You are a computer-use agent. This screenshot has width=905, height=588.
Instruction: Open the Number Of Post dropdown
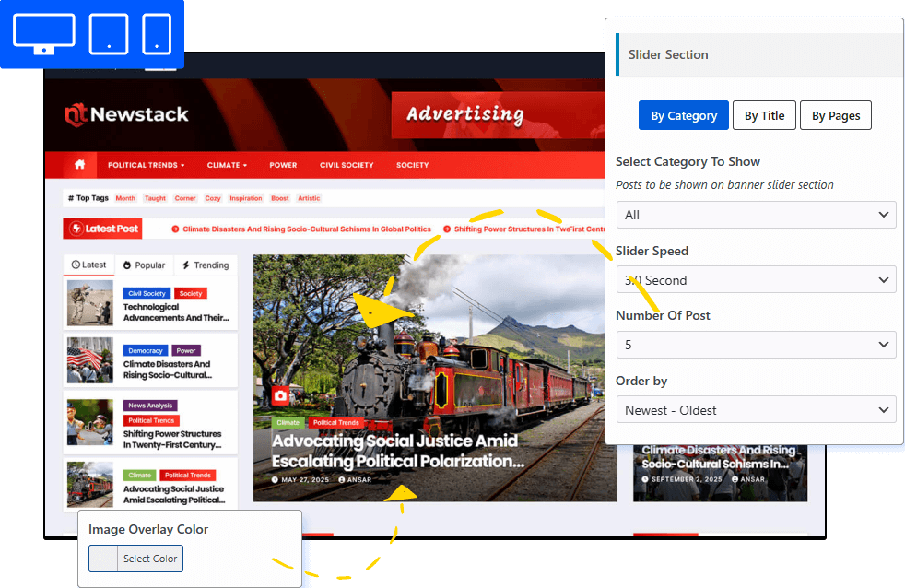[x=756, y=345]
